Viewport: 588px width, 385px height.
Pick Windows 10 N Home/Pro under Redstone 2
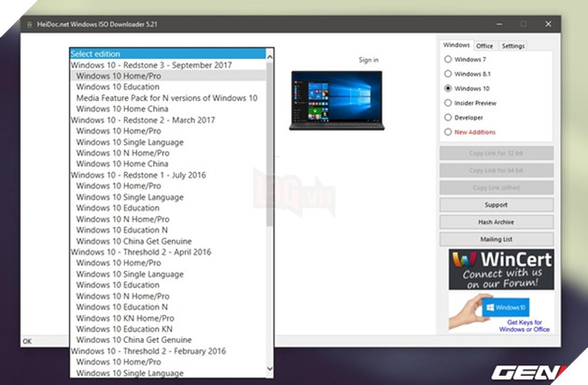pyautogui.click(x=168, y=153)
